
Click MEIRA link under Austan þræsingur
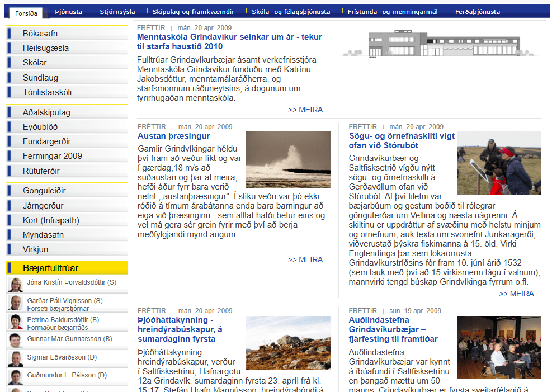(x=305, y=259)
